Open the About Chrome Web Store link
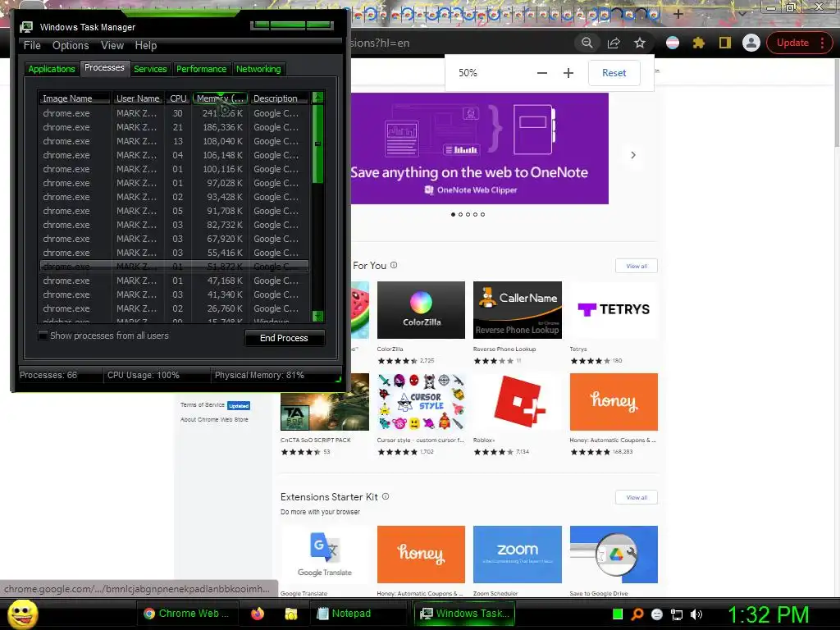840x630 pixels. pyautogui.click(x=214, y=419)
